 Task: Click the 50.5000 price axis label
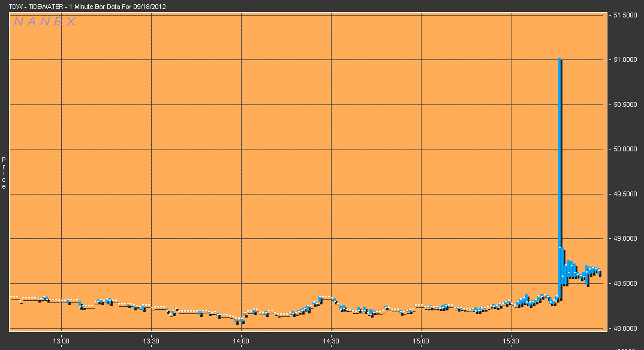pos(625,104)
